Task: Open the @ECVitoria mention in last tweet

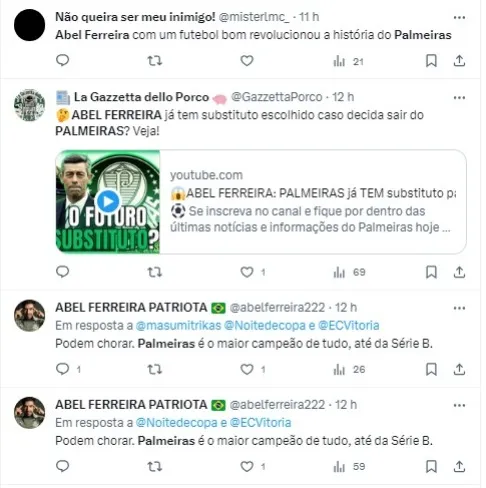Action: pyautogui.click(x=261, y=423)
